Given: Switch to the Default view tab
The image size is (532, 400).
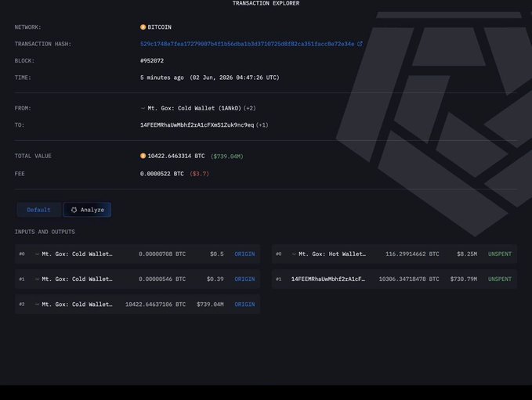Looking at the screenshot, I should (38, 210).
